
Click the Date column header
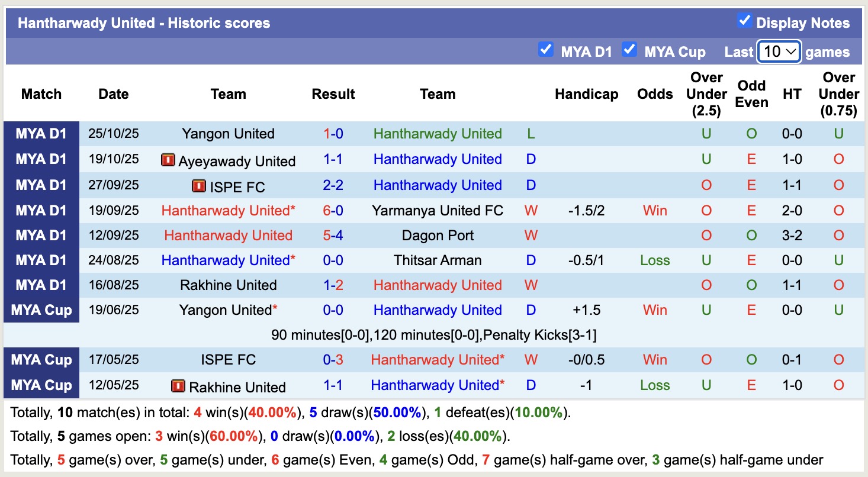(113, 94)
